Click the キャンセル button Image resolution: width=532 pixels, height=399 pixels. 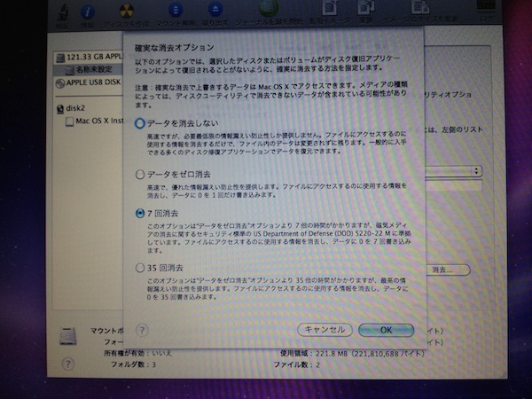tap(325, 330)
